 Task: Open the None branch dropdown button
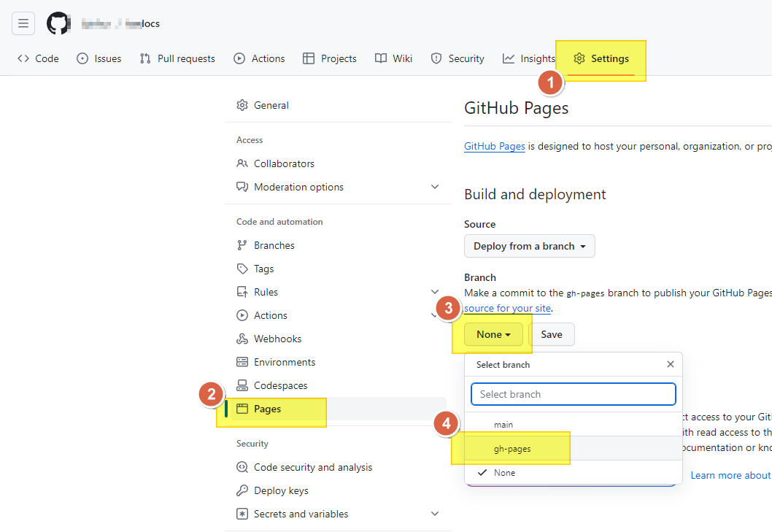(493, 334)
